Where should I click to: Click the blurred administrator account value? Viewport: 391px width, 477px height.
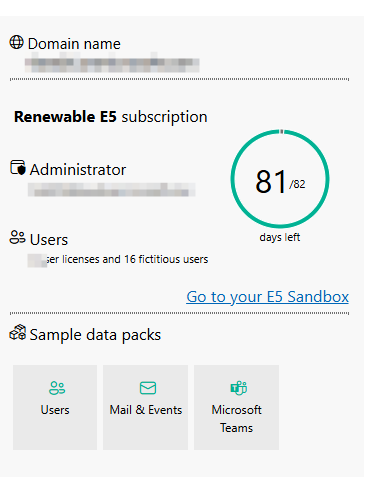pos(111,190)
